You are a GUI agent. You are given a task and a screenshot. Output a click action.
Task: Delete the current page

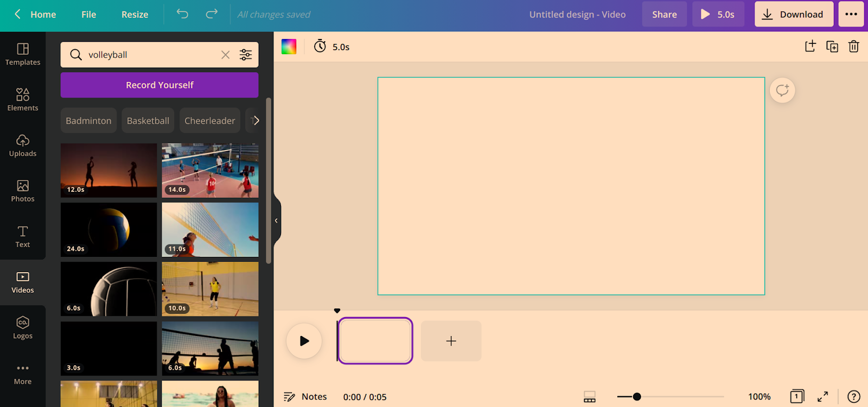(853, 47)
